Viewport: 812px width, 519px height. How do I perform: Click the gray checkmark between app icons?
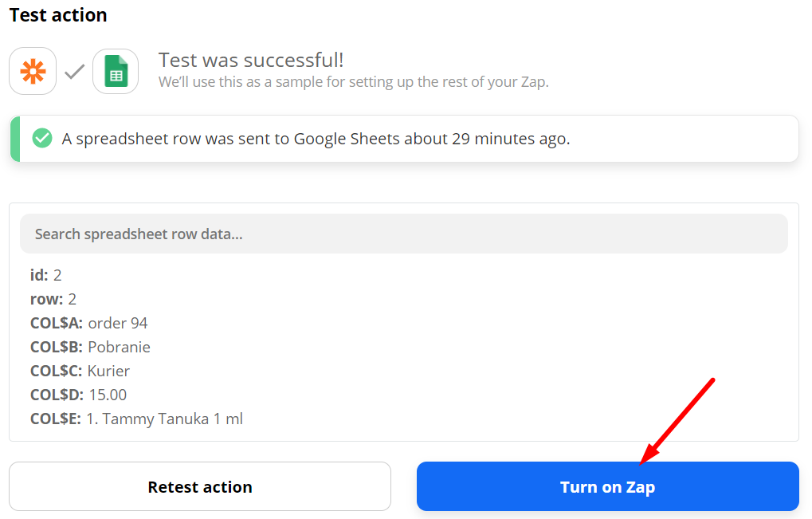pos(74,71)
